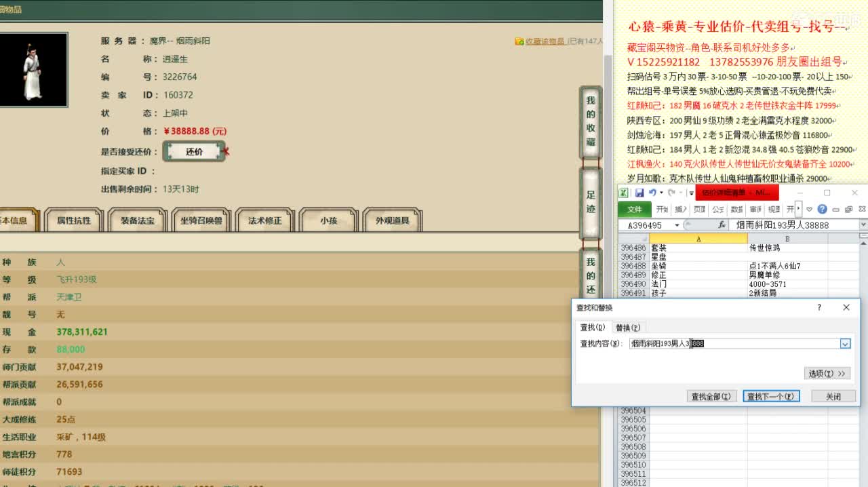
Task: Click the Excel redo icon
Action: pos(671,193)
